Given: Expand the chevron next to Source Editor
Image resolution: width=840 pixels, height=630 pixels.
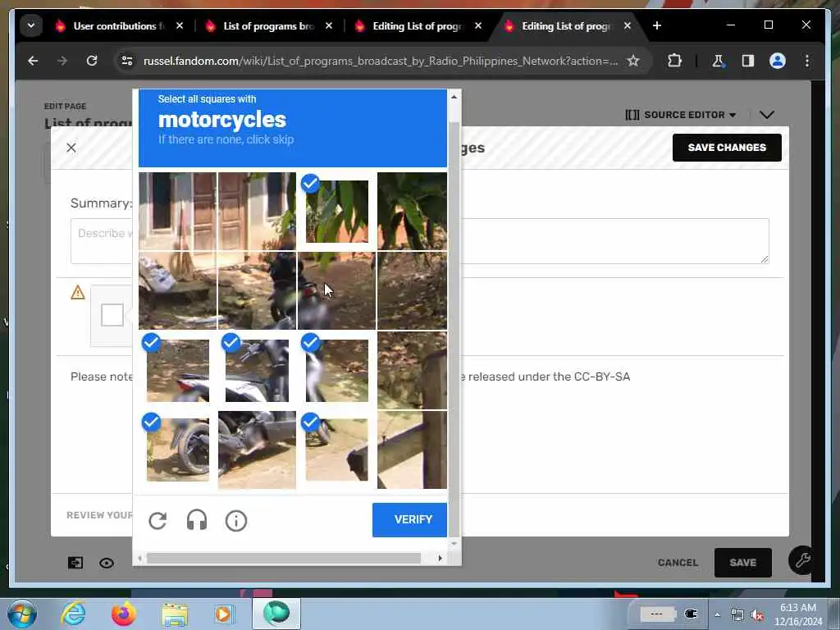Looking at the screenshot, I should [767, 115].
